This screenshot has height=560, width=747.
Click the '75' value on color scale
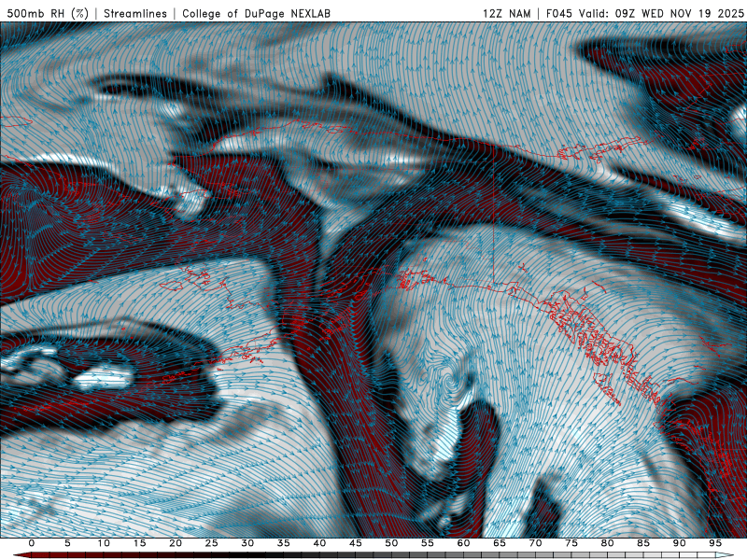[571, 543]
